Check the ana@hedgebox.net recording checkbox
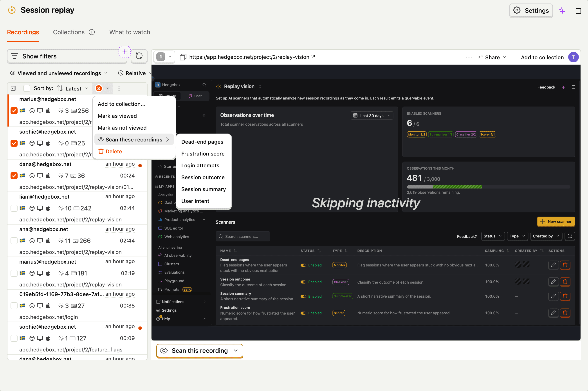Image resolution: width=588 pixels, height=391 pixels. [14, 241]
